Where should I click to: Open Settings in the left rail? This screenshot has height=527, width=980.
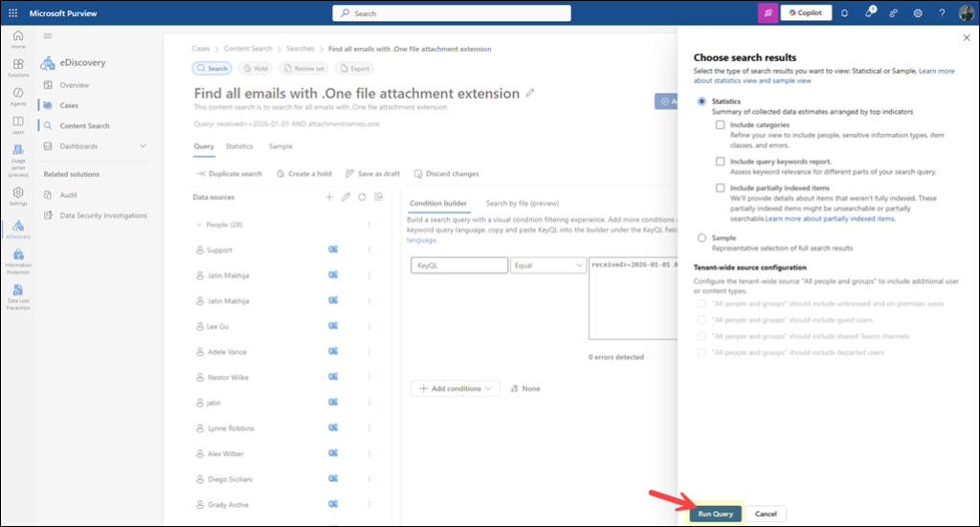[18, 196]
